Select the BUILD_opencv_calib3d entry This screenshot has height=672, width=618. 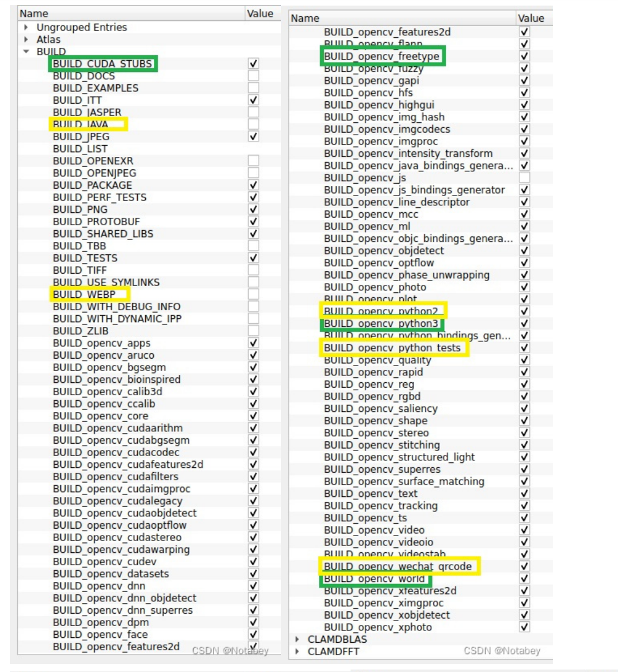click(107, 392)
